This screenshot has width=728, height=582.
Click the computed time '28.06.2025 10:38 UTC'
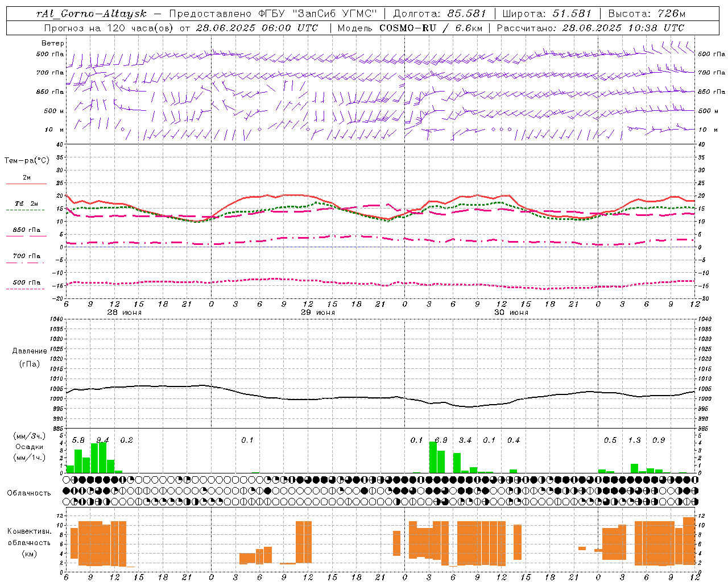(623, 28)
